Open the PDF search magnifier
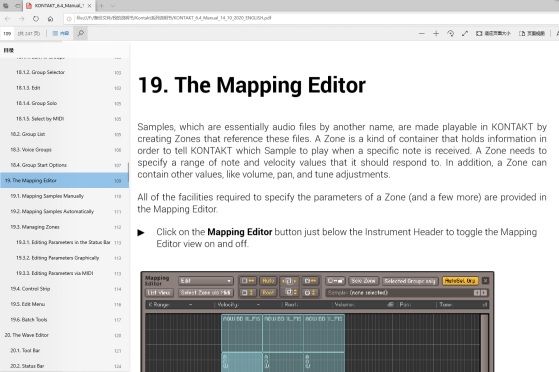Image resolution: width=559 pixels, height=372 pixels. point(81,34)
